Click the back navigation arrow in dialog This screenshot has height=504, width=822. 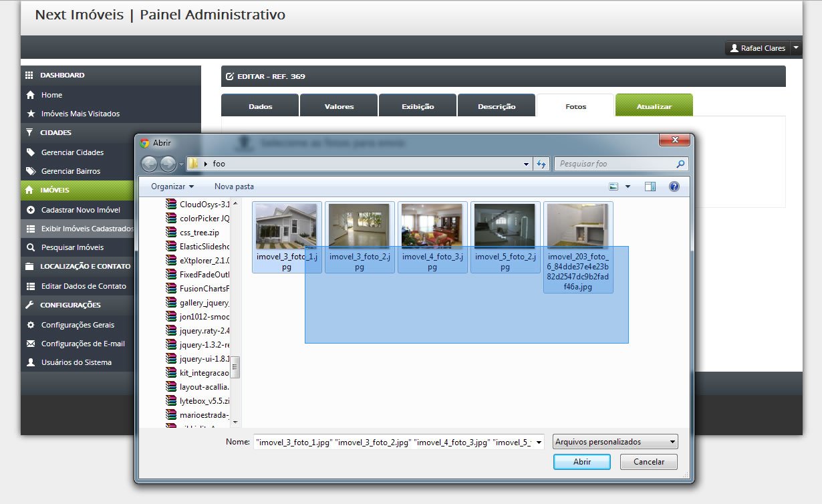click(x=149, y=164)
